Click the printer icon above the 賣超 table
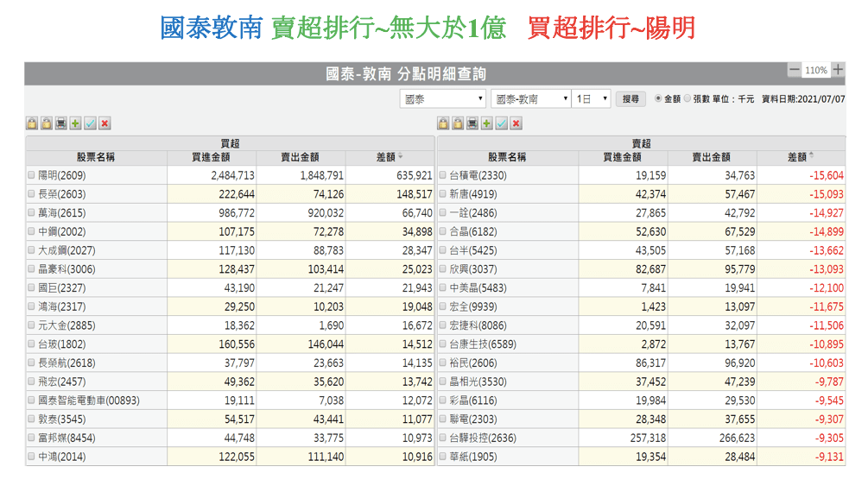Screen dimensions: 868x492 [x=472, y=123]
